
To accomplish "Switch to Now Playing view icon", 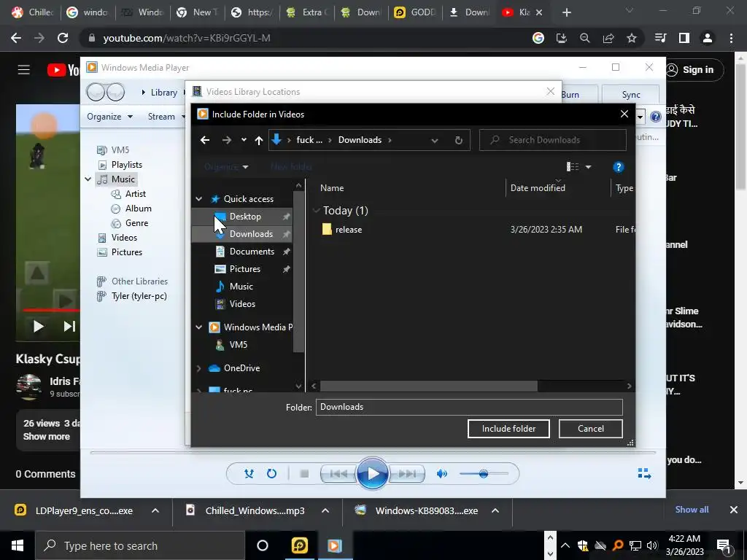I will pyautogui.click(x=644, y=473).
